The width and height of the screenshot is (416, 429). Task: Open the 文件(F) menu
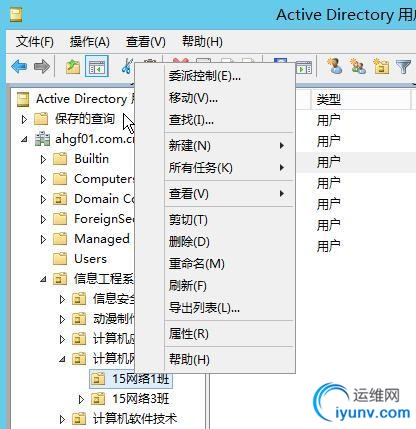click(35, 42)
